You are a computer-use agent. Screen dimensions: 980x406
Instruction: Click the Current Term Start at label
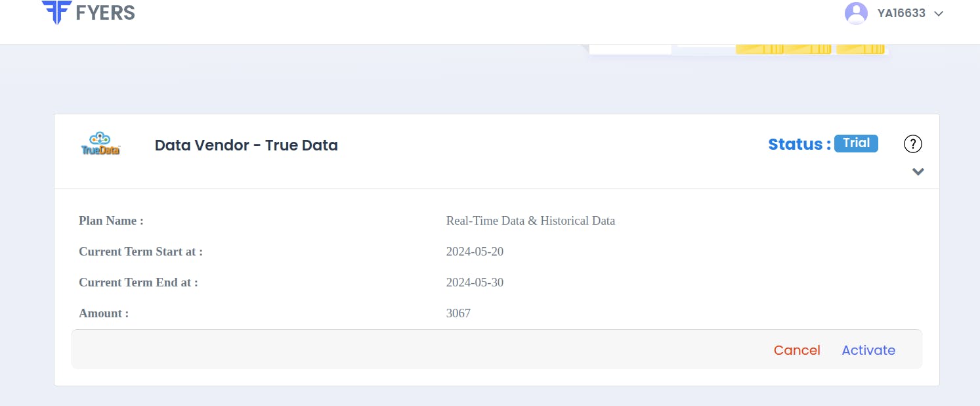[x=140, y=252]
